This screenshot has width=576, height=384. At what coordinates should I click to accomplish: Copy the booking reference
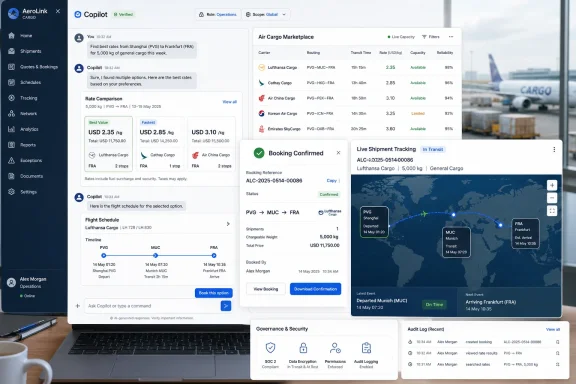click(332, 180)
